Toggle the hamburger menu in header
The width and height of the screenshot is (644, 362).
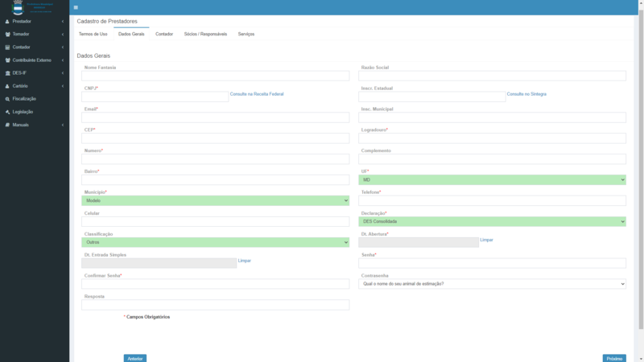click(x=75, y=7)
